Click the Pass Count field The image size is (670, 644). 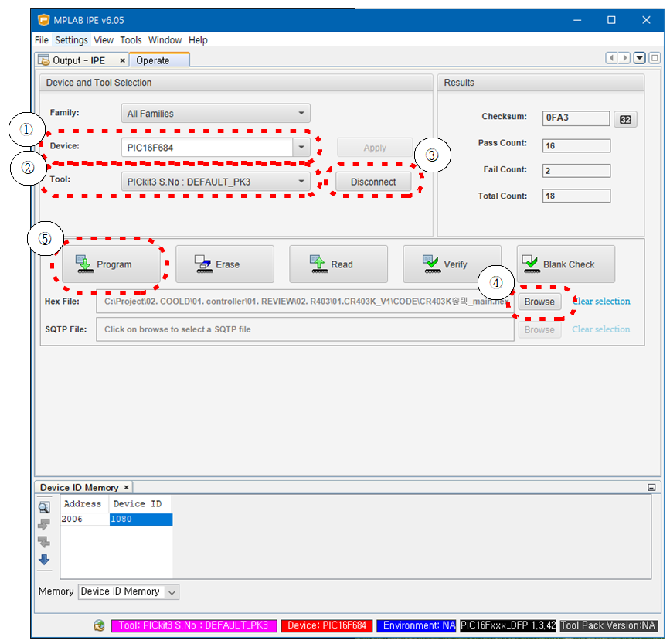576,145
